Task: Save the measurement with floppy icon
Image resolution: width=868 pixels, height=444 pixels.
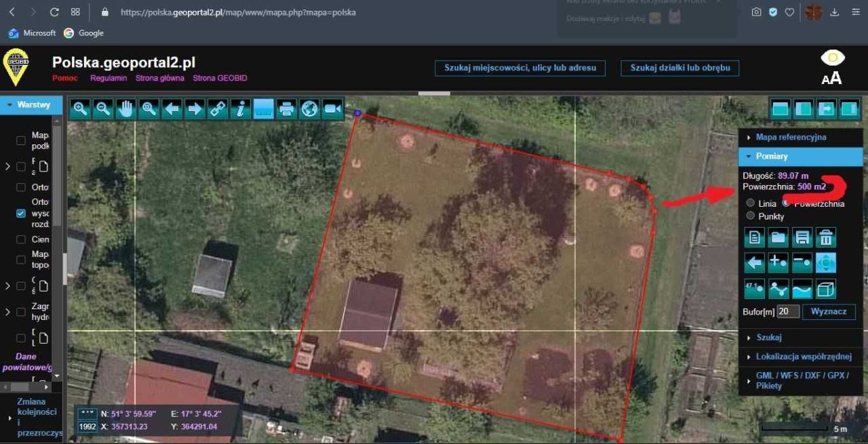Action: [x=802, y=237]
